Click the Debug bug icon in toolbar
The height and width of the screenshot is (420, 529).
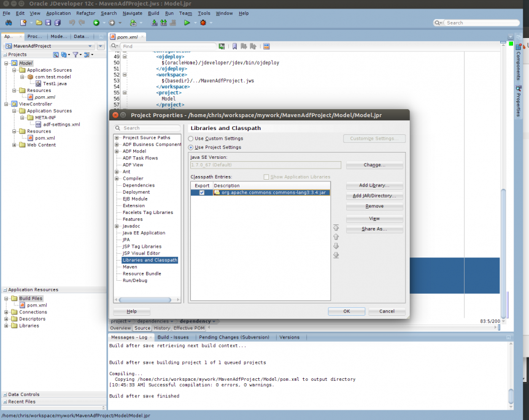pos(203,23)
